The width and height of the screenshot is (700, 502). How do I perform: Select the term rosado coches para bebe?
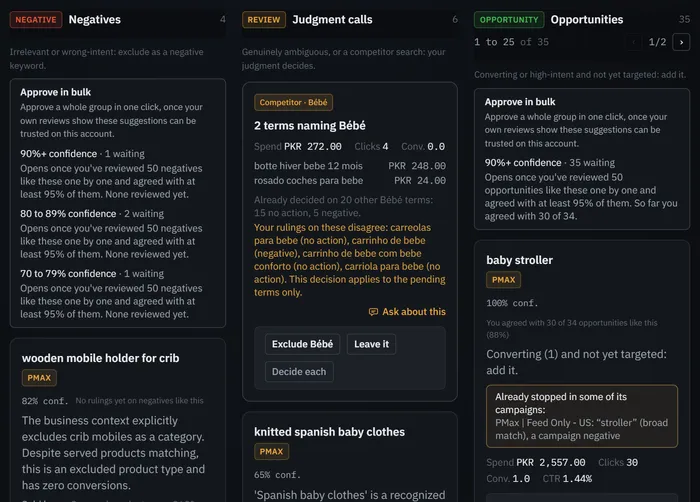click(308, 180)
